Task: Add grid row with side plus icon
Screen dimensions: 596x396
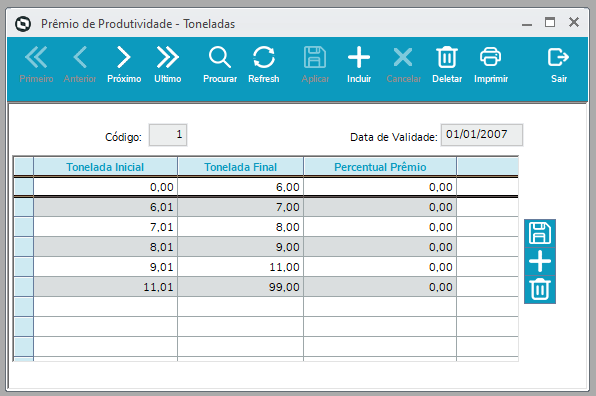Action: pyautogui.click(x=540, y=261)
